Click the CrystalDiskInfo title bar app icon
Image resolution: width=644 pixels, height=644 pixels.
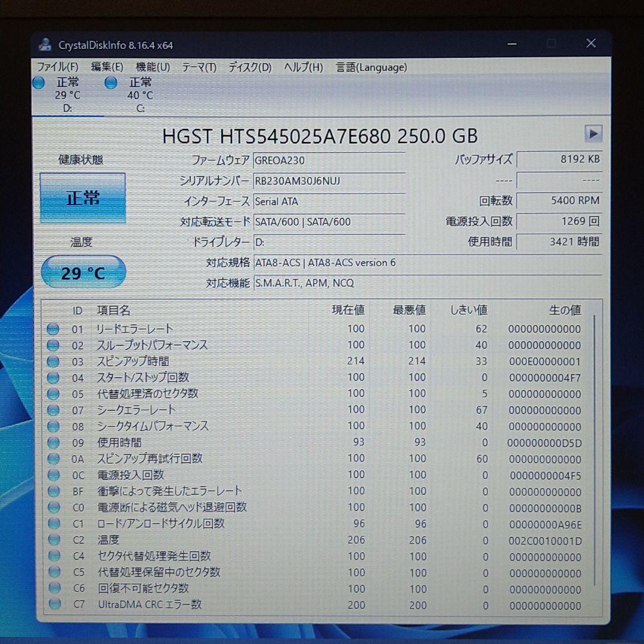[45, 44]
